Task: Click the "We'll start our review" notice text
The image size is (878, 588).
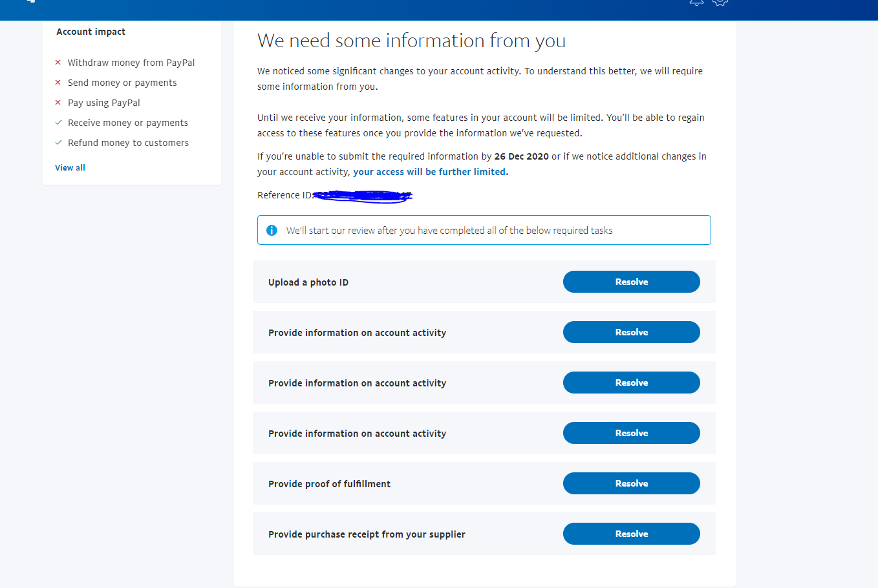Action: (x=449, y=231)
